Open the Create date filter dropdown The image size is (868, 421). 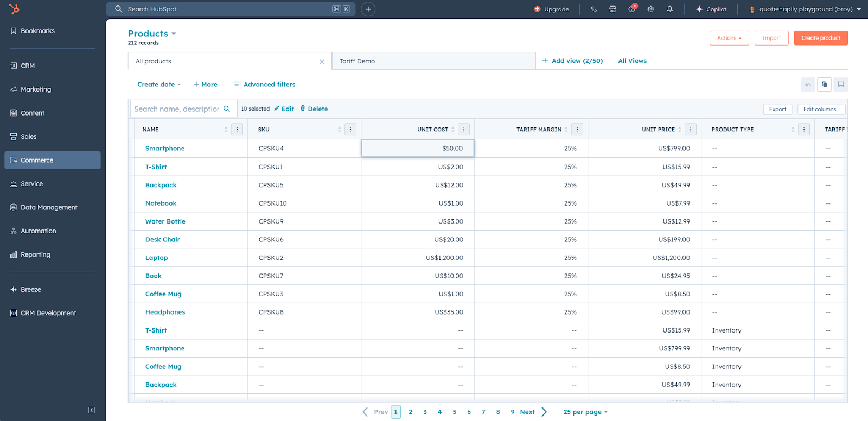click(x=158, y=85)
